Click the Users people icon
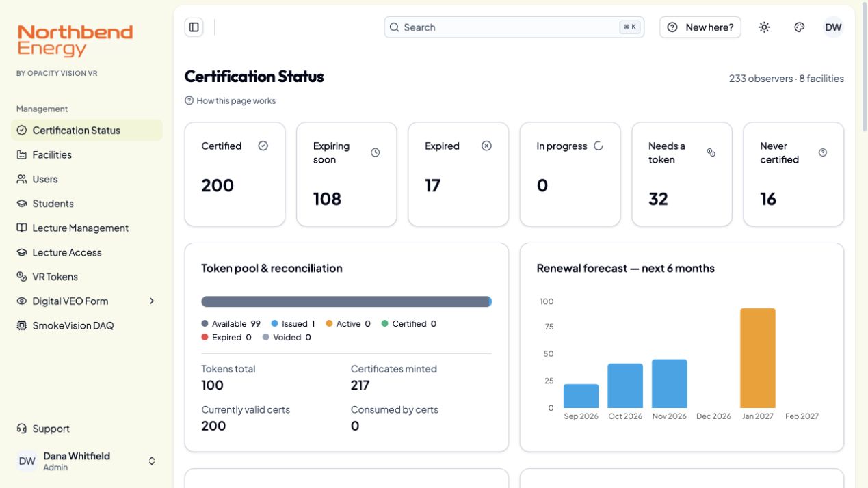The height and width of the screenshot is (488, 868). (x=21, y=179)
